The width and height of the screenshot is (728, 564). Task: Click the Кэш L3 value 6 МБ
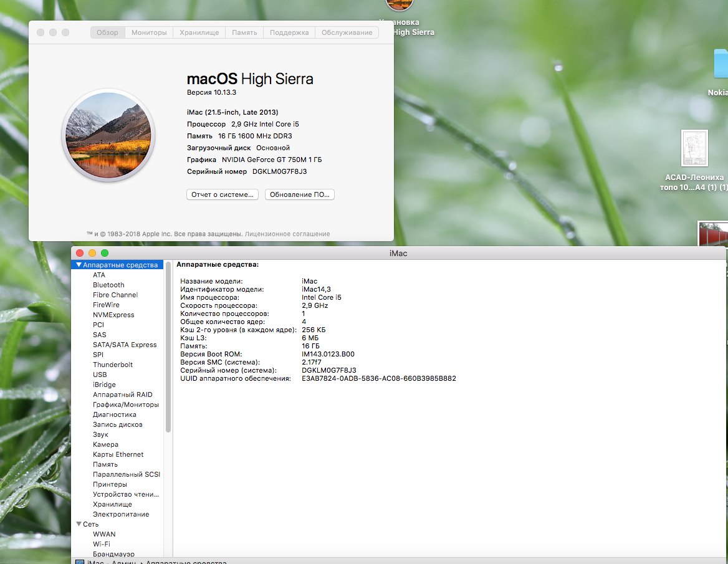[x=310, y=338]
